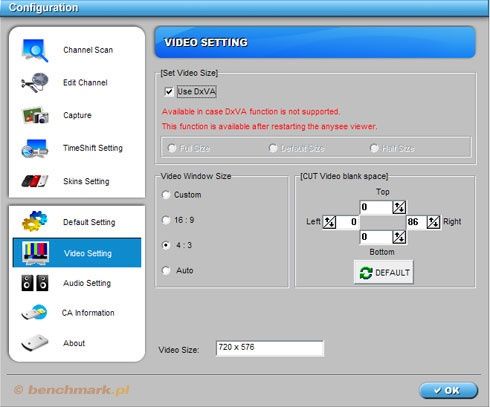Adjust the Top crop spinner arrows
Screen dimensions: 490x407
pyautogui.click(x=399, y=207)
